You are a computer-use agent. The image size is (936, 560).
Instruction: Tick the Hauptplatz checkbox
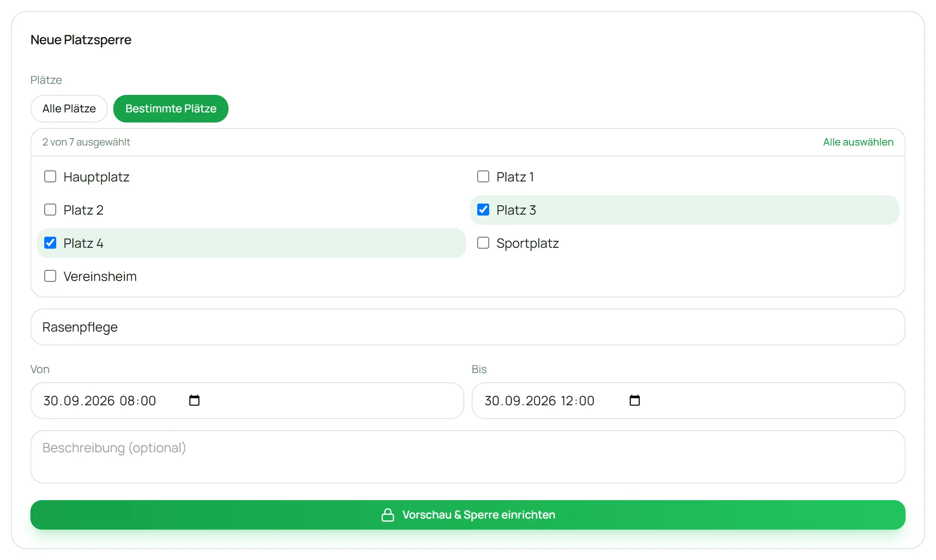tap(50, 177)
